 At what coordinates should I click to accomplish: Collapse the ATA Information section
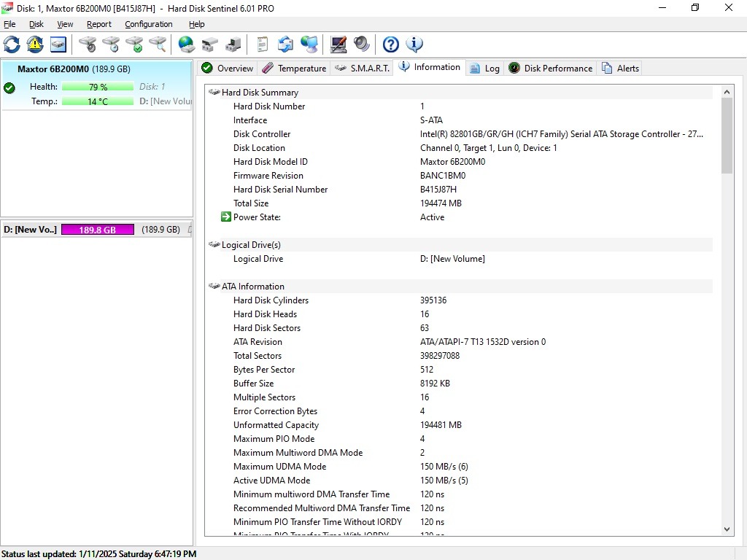pyautogui.click(x=214, y=287)
